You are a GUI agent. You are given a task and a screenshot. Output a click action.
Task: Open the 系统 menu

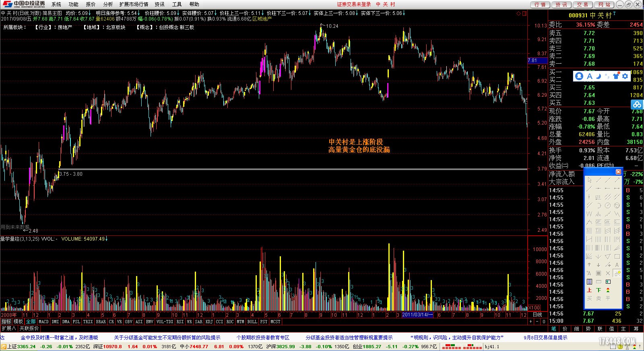pos(56,4)
